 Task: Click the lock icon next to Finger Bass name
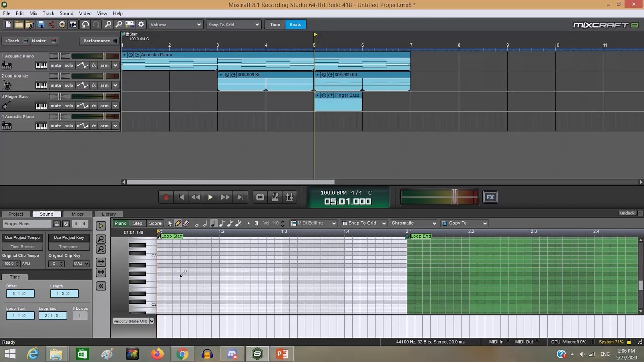pyautogui.click(x=57, y=224)
